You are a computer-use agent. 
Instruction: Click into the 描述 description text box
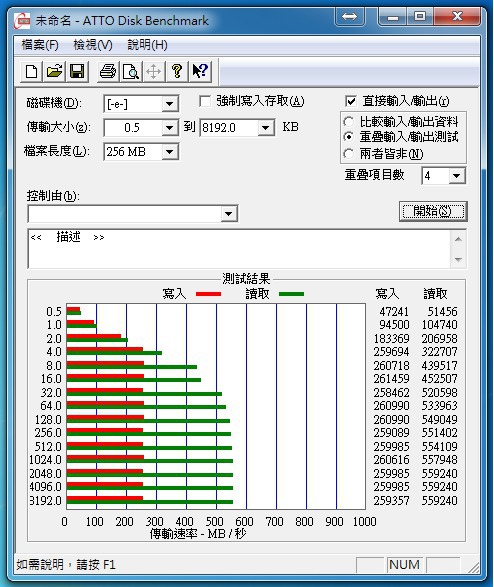(x=240, y=249)
